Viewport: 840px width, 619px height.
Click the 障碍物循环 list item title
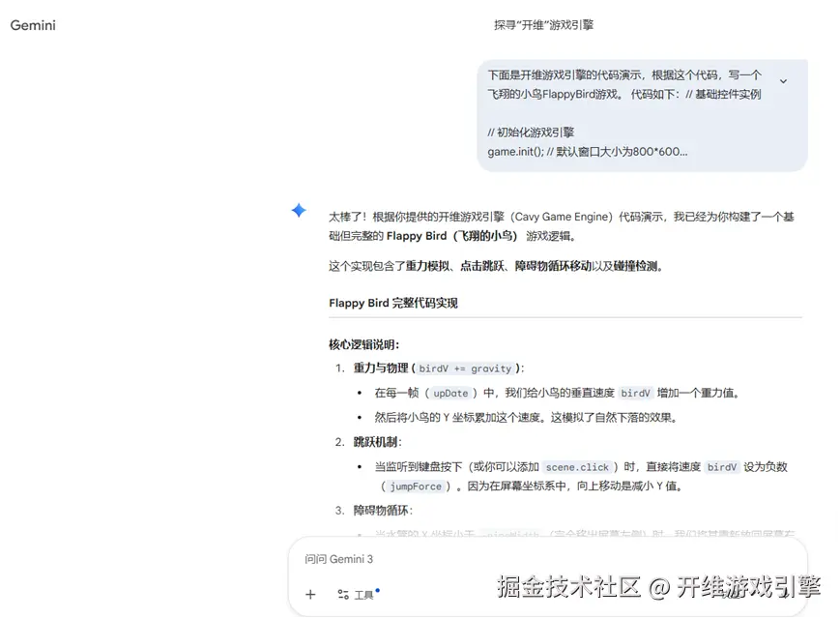(x=383, y=511)
